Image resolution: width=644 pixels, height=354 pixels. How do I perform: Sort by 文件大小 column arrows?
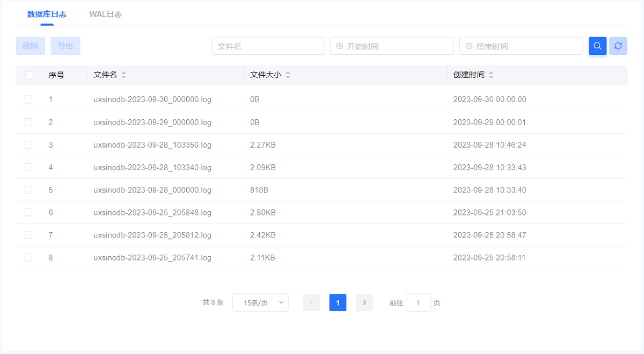click(288, 75)
